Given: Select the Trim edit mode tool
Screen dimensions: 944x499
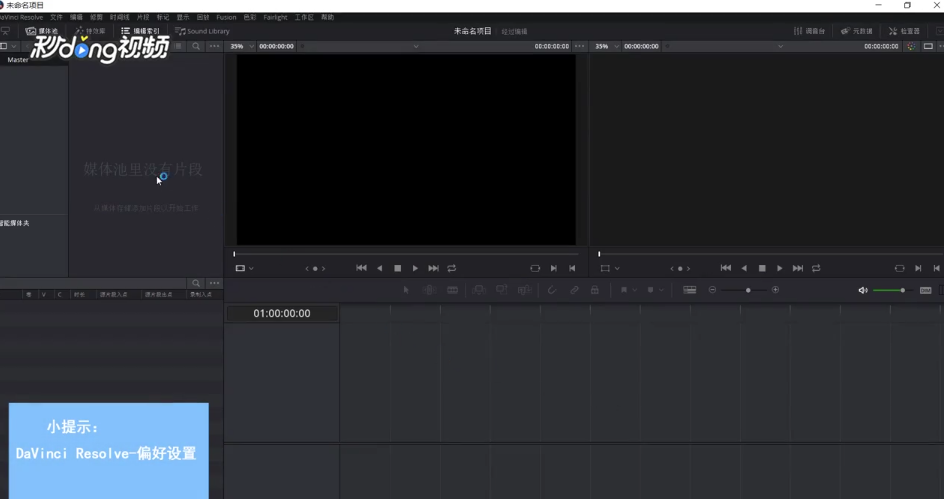Looking at the screenshot, I should tap(429, 290).
